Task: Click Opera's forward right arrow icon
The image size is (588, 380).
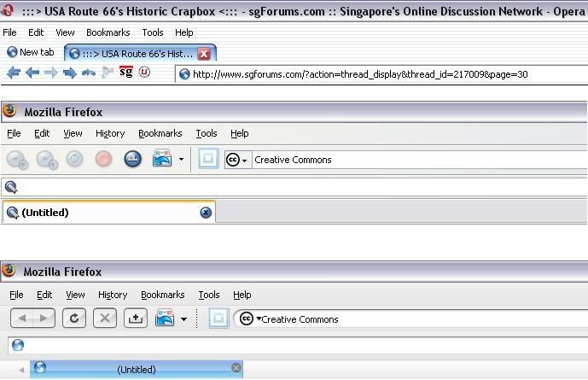Action: coord(51,72)
